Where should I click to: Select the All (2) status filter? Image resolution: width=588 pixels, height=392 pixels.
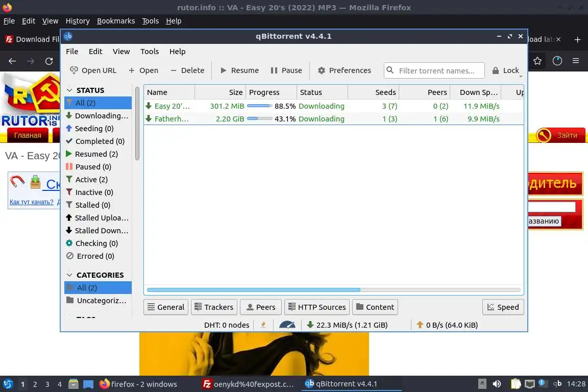pyautogui.click(x=98, y=103)
